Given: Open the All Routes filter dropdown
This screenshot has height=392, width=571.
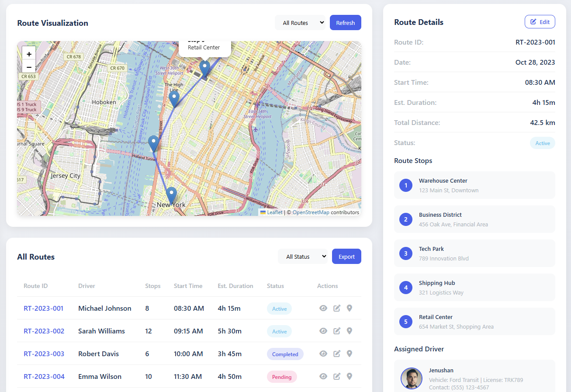Looking at the screenshot, I should tap(300, 23).
